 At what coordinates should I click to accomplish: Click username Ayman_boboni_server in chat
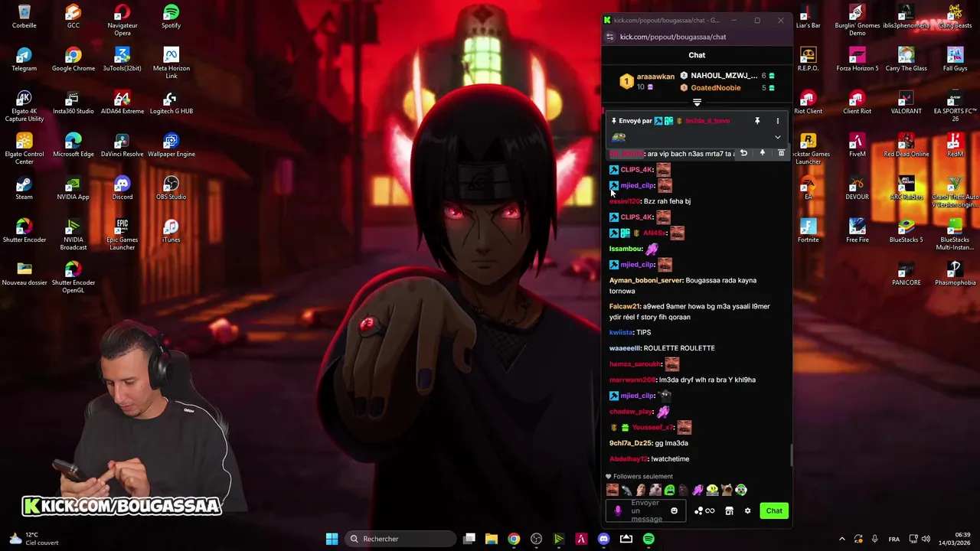pos(645,280)
